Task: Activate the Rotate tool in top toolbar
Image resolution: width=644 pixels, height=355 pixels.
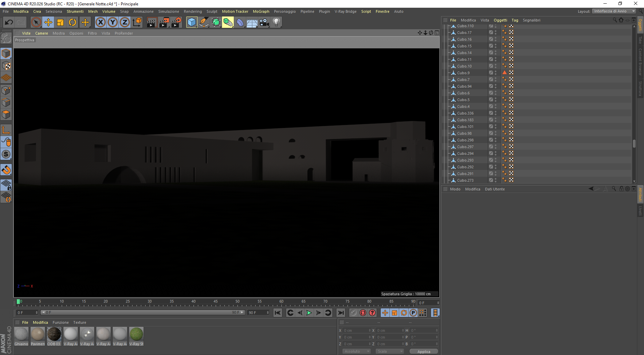Action: pos(72,23)
